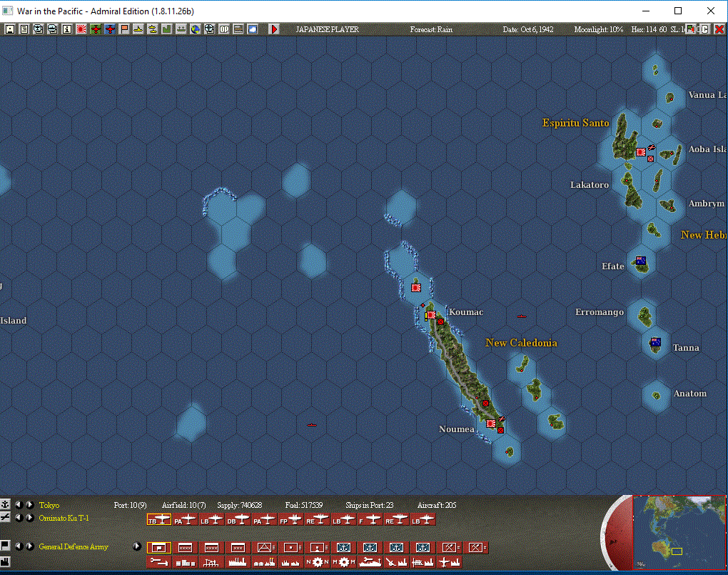Image resolution: width=728 pixels, height=575 pixels.
Task: Click the red submarine marker east of Koumac
Action: [x=522, y=316]
